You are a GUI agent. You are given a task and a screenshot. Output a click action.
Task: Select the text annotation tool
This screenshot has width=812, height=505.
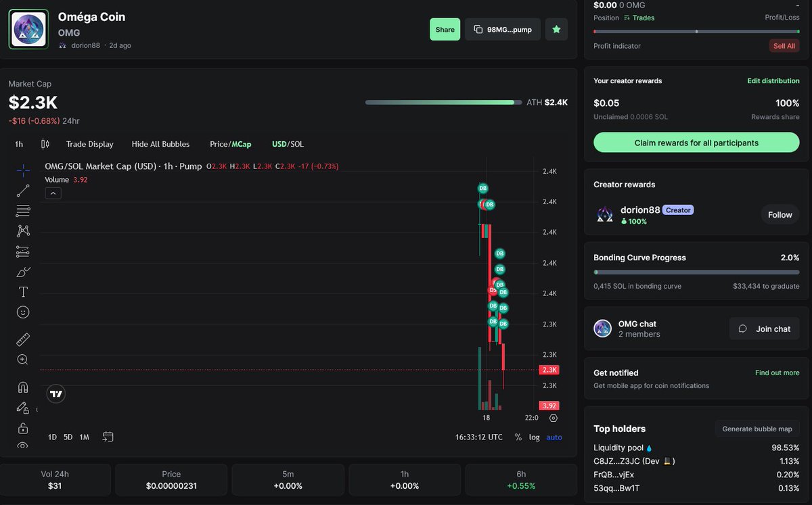[23, 292]
